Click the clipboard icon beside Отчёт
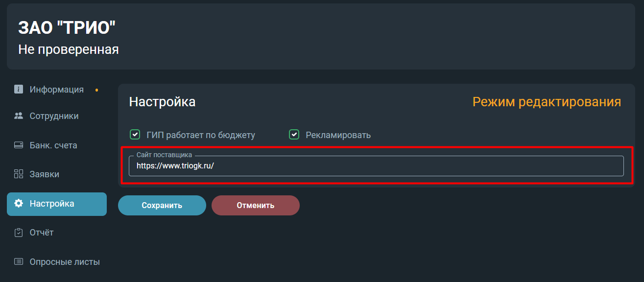This screenshot has width=644, height=282. point(19,233)
